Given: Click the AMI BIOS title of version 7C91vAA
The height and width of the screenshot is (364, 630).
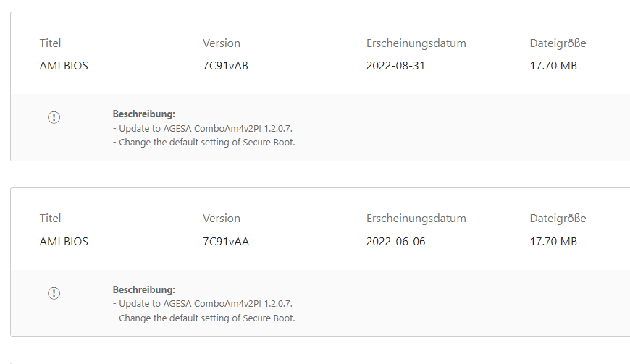Looking at the screenshot, I should pyautogui.click(x=64, y=241).
